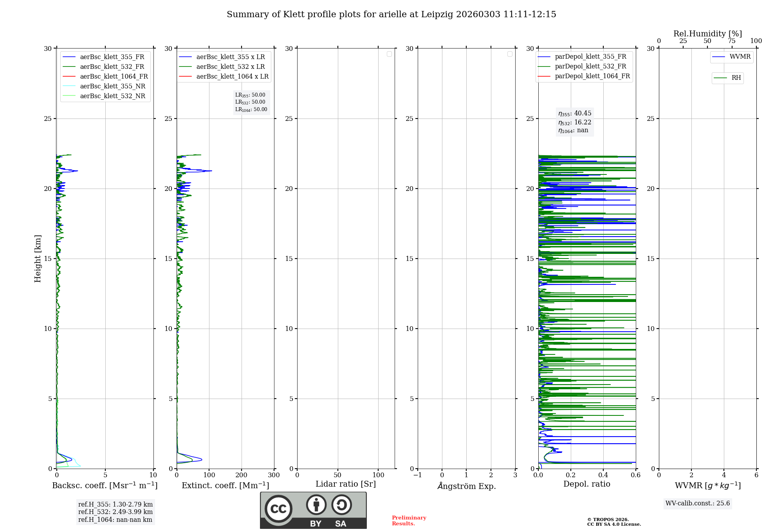
Task: Click the empty legend box in Ångström plot
Action: [510, 54]
